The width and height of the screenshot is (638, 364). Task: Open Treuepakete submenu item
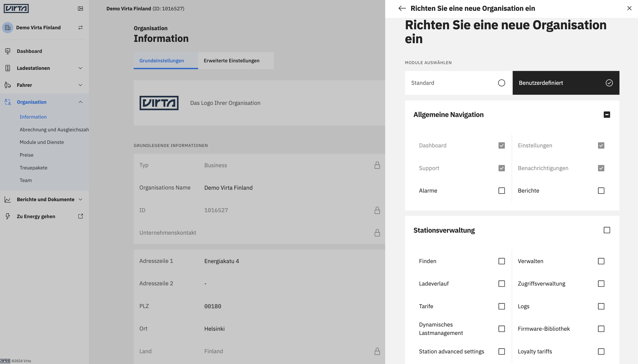(x=33, y=168)
